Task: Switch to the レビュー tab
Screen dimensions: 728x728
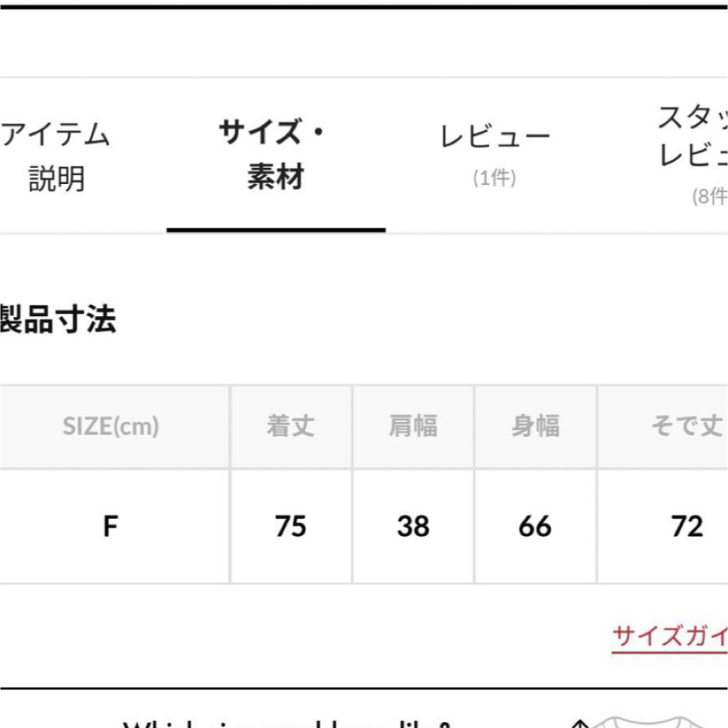Action: coord(495,136)
